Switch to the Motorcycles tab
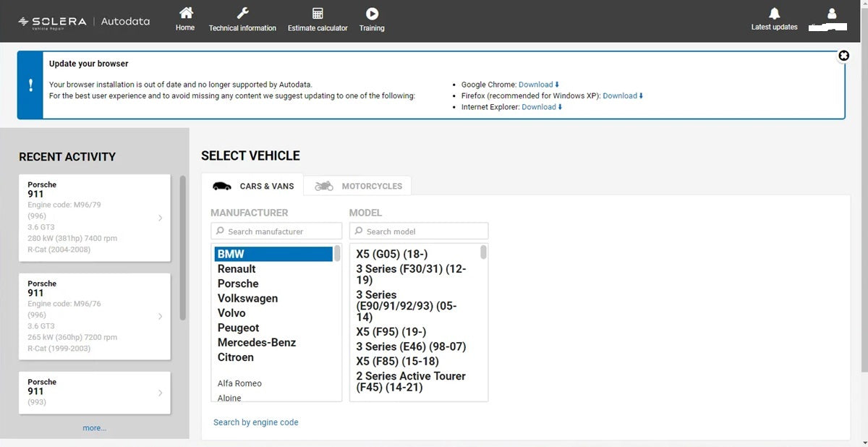The height and width of the screenshot is (447, 868). tap(357, 186)
